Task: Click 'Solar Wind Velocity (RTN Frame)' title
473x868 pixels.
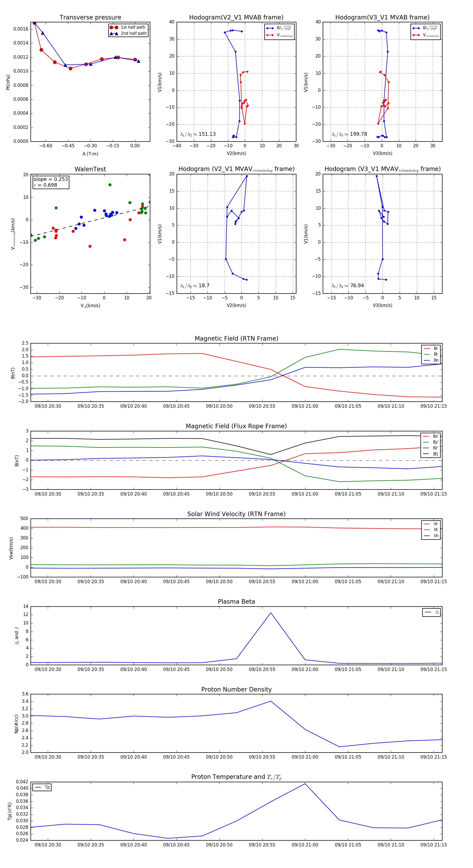Action: (236, 514)
